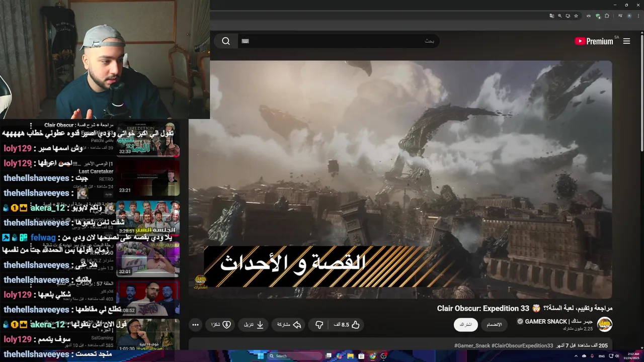Screen dimensions: 644x362
Task: Click the browser zoom magnifier icon
Action: (560, 16)
